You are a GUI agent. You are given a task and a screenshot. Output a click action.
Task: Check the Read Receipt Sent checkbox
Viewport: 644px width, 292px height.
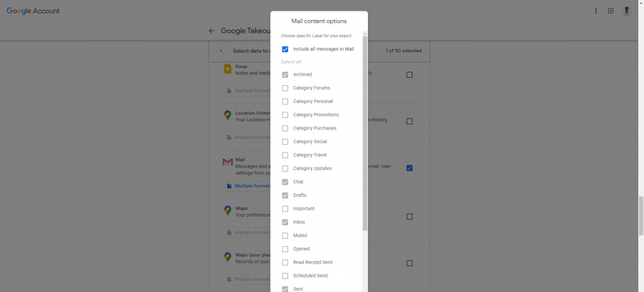click(285, 262)
